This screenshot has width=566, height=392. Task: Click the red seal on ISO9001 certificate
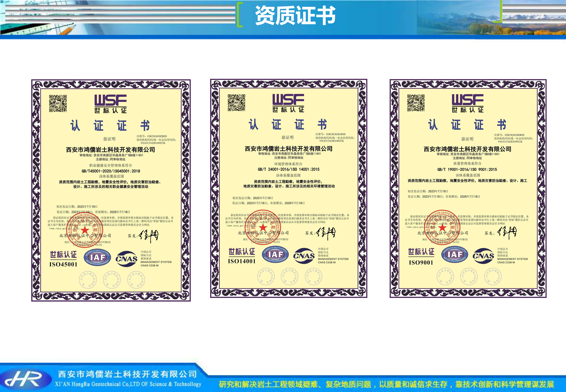(442, 227)
